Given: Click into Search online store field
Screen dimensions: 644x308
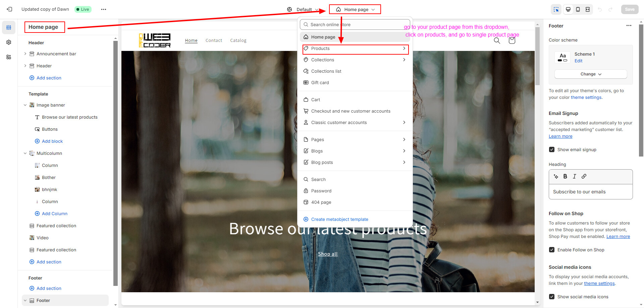Looking at the screenshot, I should click(x=355, y=25).
